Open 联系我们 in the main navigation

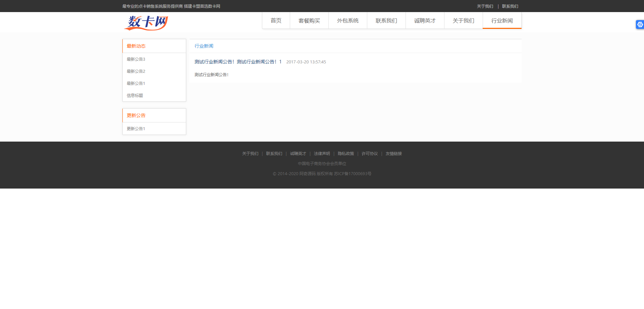[386, 21]
